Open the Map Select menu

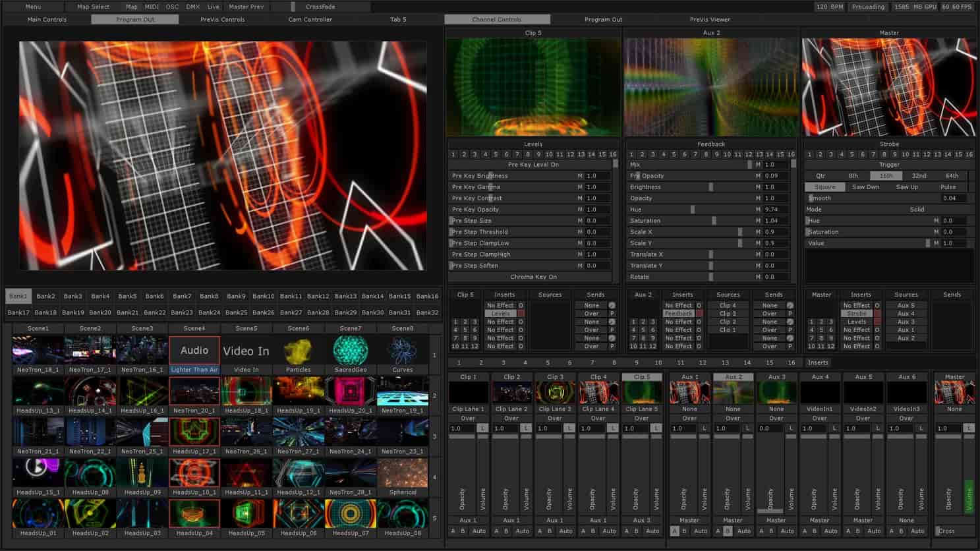(x=93, y=7)
